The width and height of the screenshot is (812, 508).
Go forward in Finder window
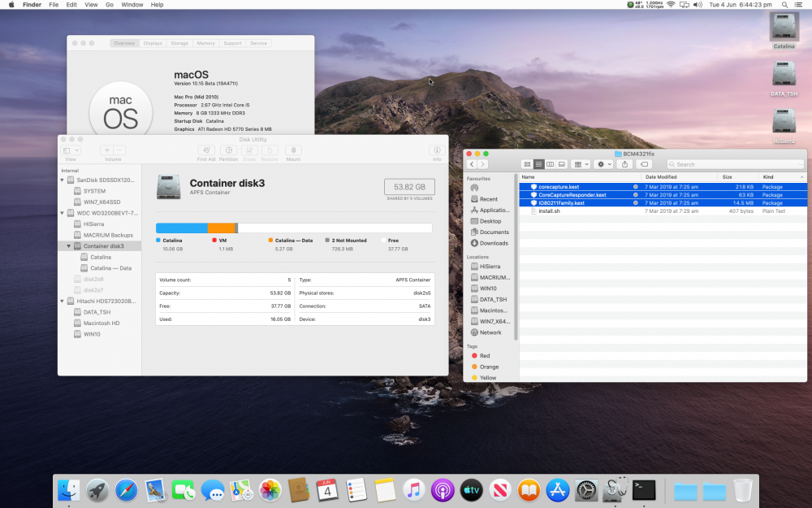coord(482,164)
